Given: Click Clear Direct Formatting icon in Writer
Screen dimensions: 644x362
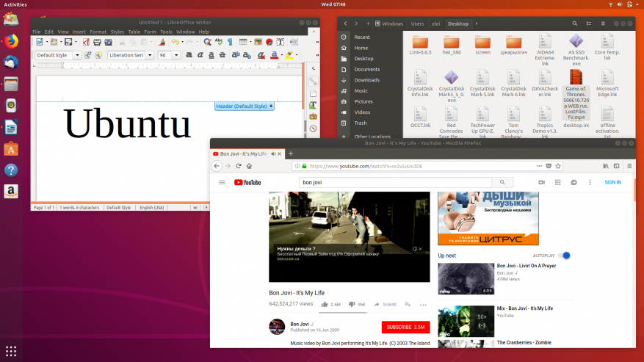Looking at the screenshot, I should 261,55.
